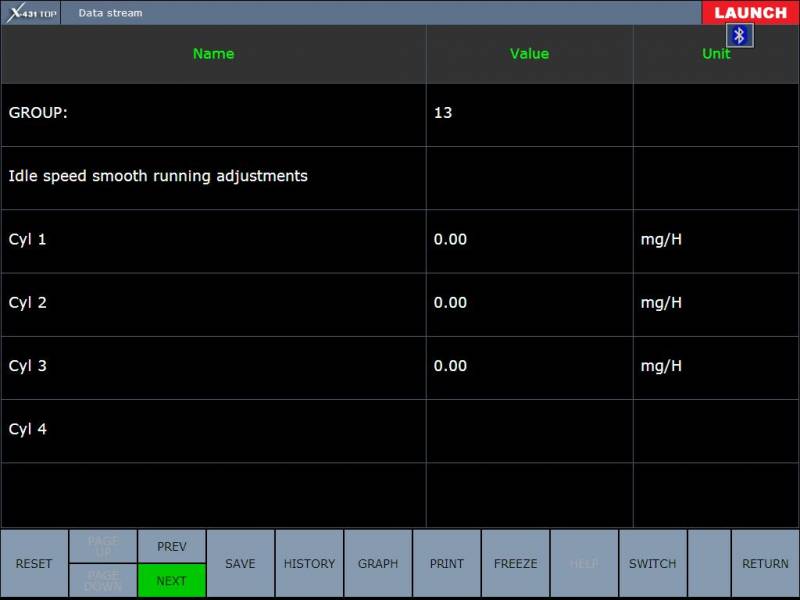The image size is (800, 600).
Task: Click the X-431 TOP logo
Action: [31, 13]
